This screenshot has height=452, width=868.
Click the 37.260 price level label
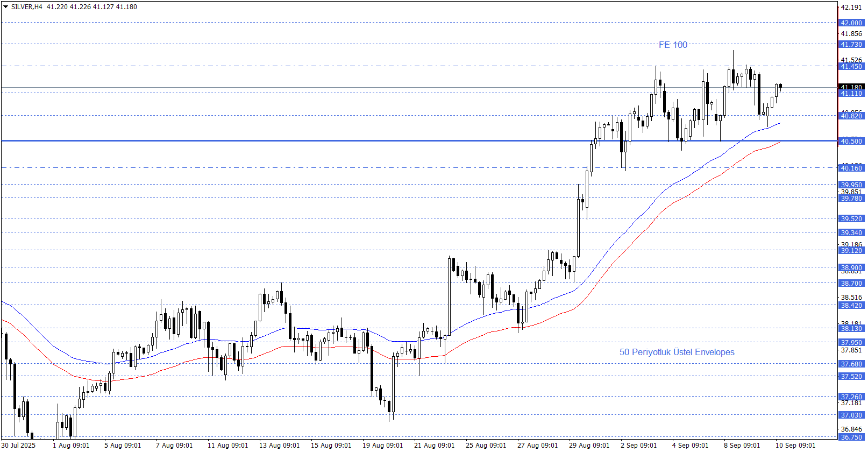click(851, 397)
